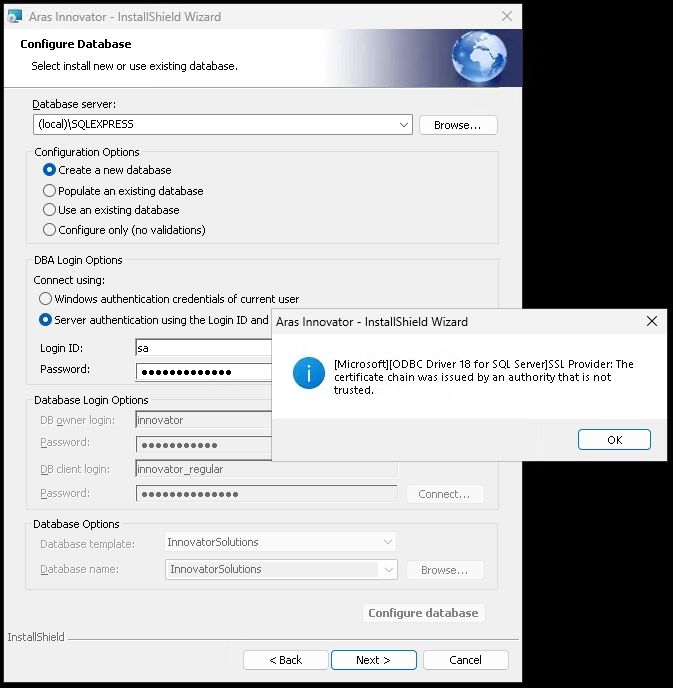Click the 'Database template:' label

coord(87,544)
